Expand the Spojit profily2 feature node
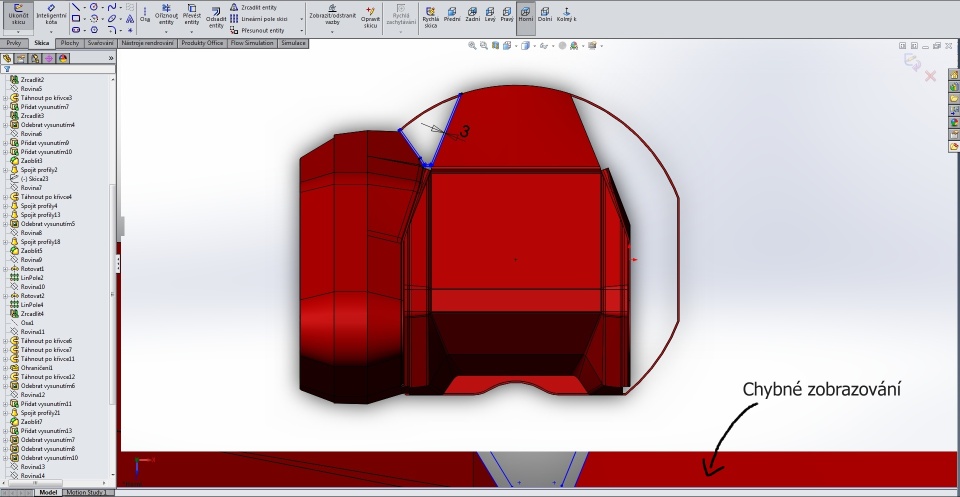Viewport: 960px width, 497px height. click(x=5, y=170)
